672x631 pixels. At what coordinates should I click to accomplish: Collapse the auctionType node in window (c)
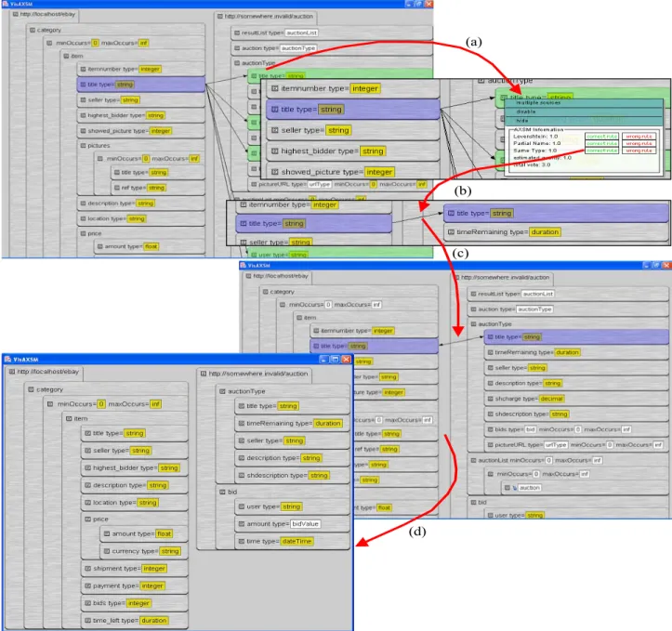tap(474, 323)
